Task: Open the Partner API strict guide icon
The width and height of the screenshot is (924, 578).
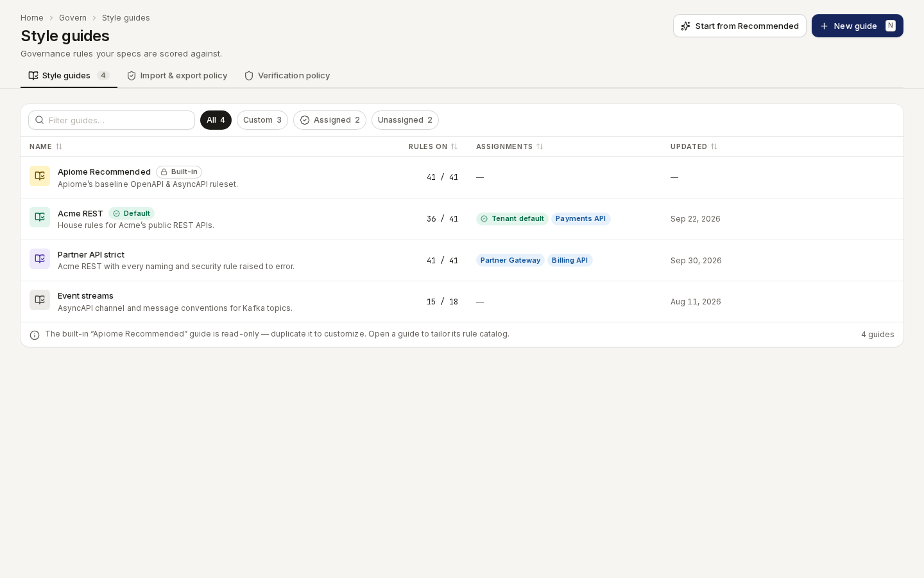Action: (40, 259)
